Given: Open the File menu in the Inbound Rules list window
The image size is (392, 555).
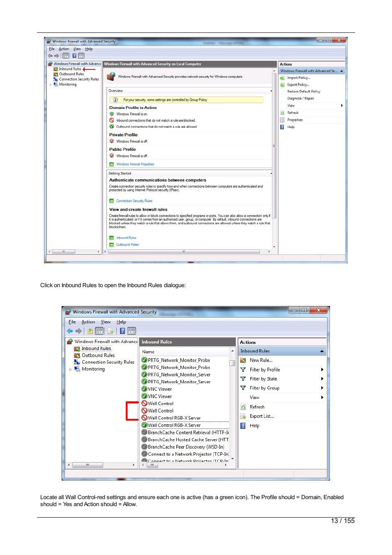Looking at the screenshot, I should tap(72, 322).
